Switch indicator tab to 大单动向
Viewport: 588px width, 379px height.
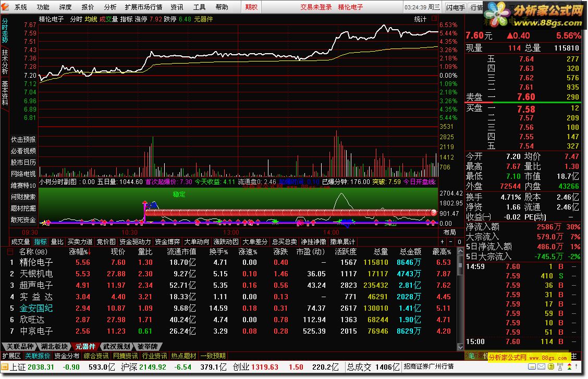pos(197,242)
